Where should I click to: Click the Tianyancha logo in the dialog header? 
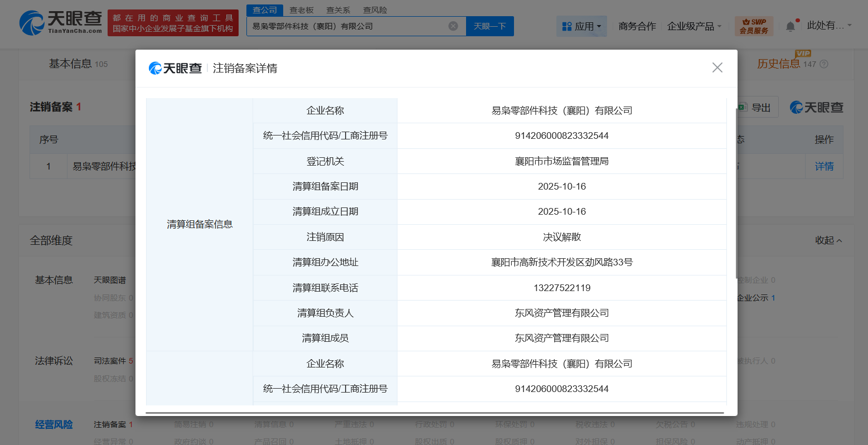click(x=175, y=67)
